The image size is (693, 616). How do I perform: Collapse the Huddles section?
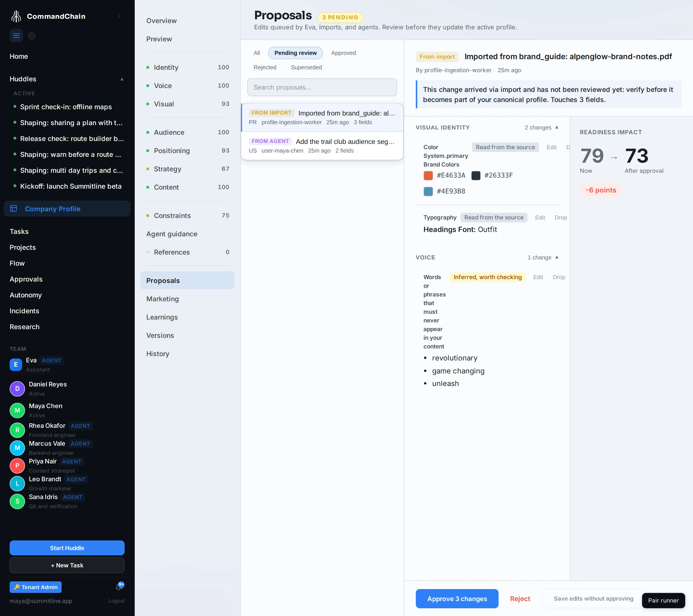tap(122, 79)
